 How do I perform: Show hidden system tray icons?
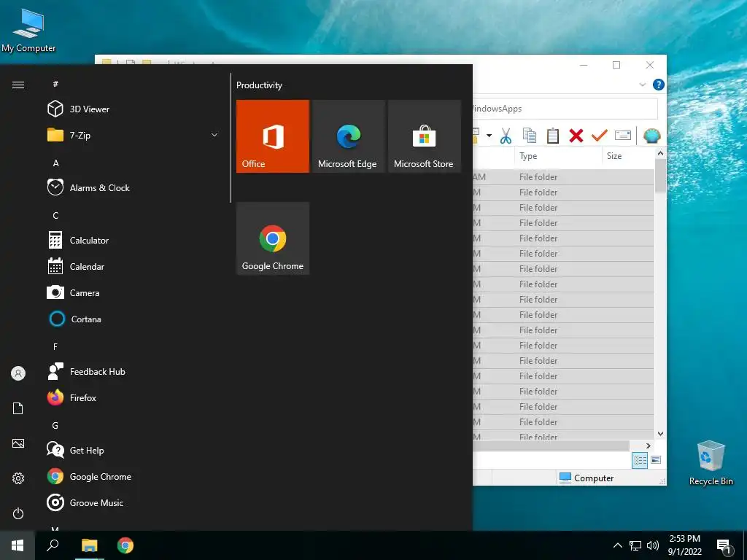click(617, 545)
